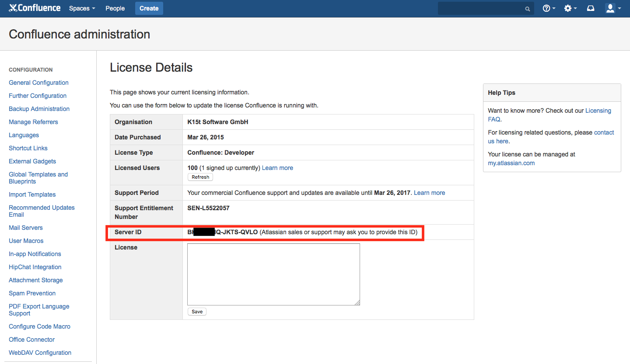This screenshot has height=364, width=630.
Task: Click the Confluence logo in header
Action: click(x=35, y=8)
